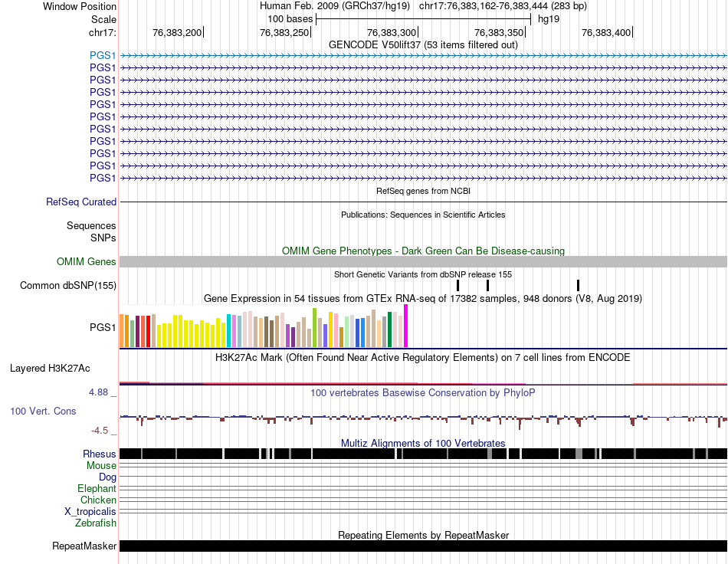Viewport: 728px width, 564px height.
Task: Select the Rhesus alignment label
Action: tap(100, 454)
